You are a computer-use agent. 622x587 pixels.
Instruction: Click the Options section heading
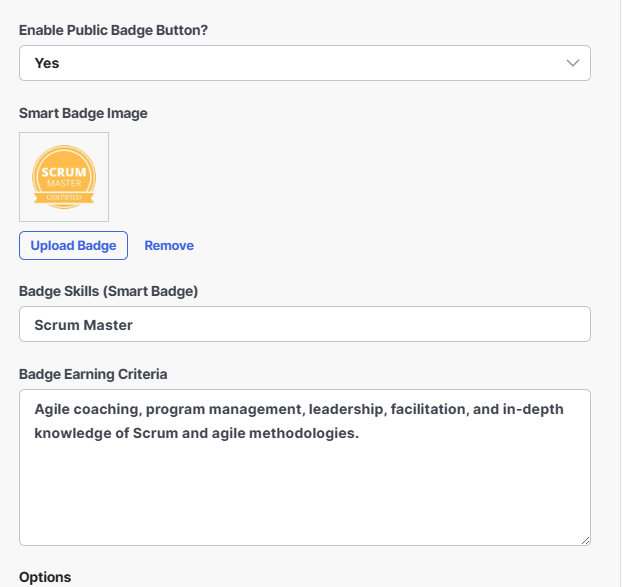point(45,577)
